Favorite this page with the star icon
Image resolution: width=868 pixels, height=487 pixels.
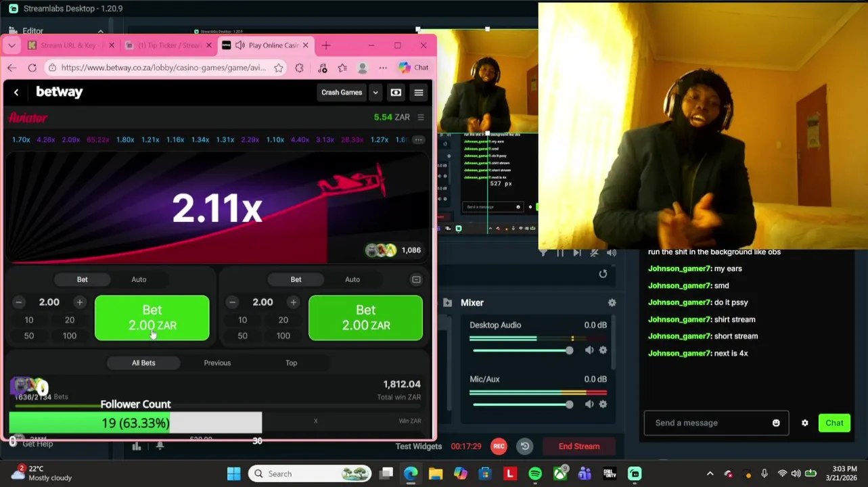click(279, 68)
